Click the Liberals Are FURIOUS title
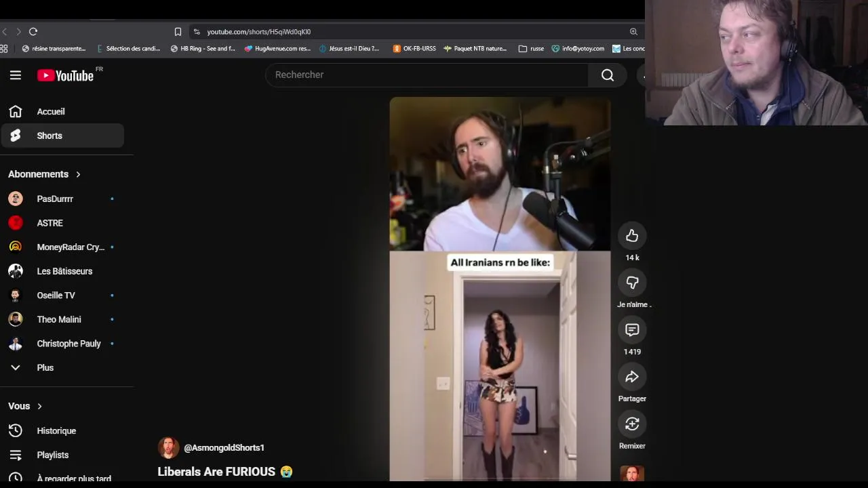Image resolution: width=868 pixels, height=488 pixels. (225, 472)
